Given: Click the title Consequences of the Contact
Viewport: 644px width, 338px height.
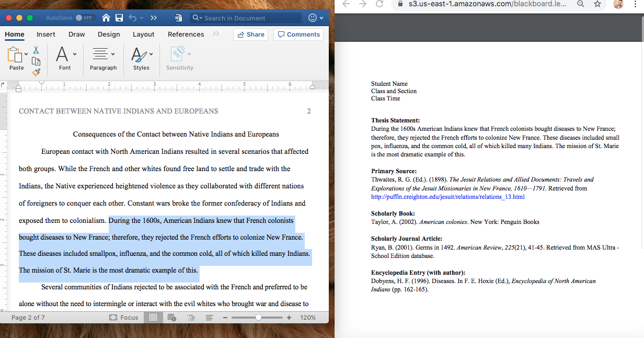Looking at the screenshot, I should tap(176, 134).
